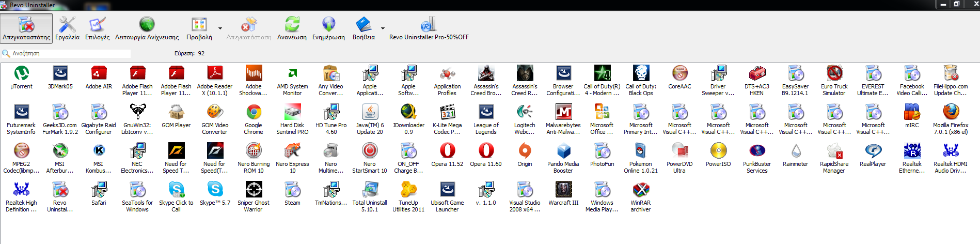Select Skype Click to Call icon
980x244 pixels.
coord(176,190)
